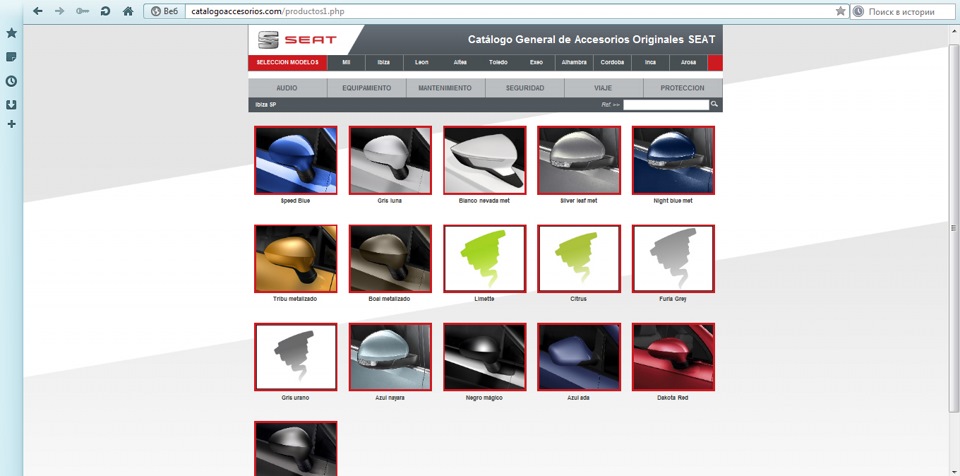Open the MANTENIMIENTO category
960x476 pixels.
tap(445, 88)
